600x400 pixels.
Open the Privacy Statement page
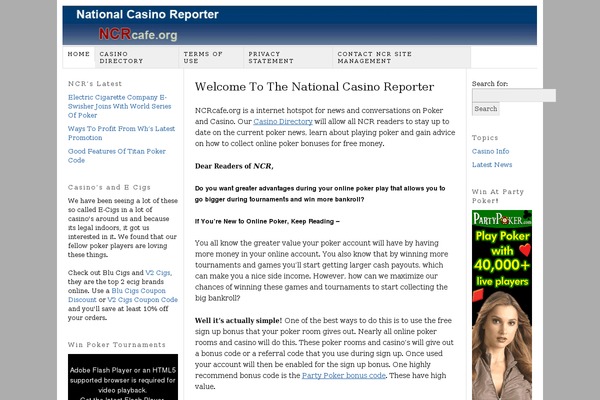click(x=288, y=57)
